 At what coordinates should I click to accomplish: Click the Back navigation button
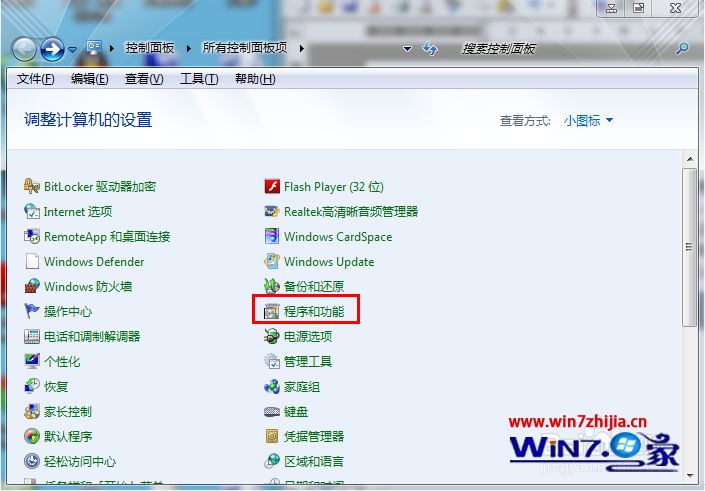pyautogui.click(x=24, y=49)
